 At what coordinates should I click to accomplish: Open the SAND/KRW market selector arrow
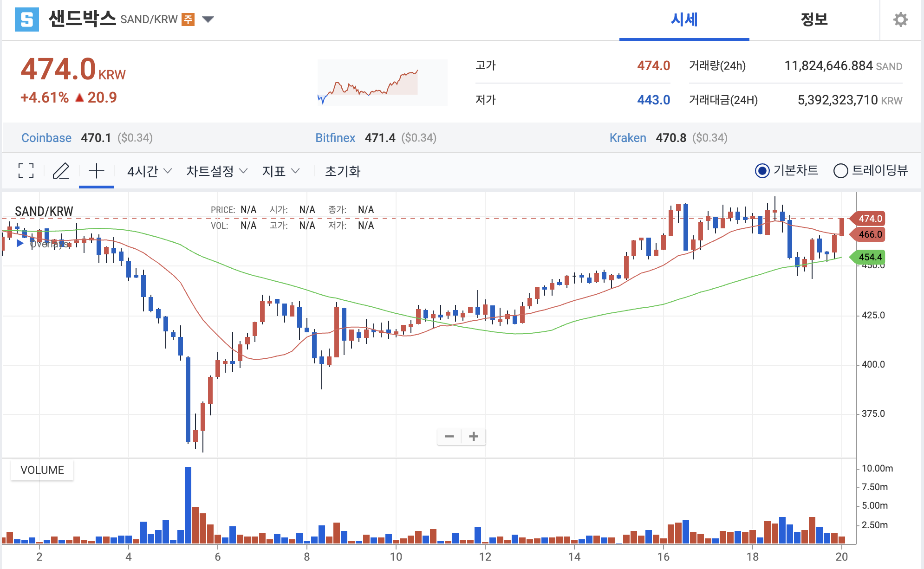208,19
